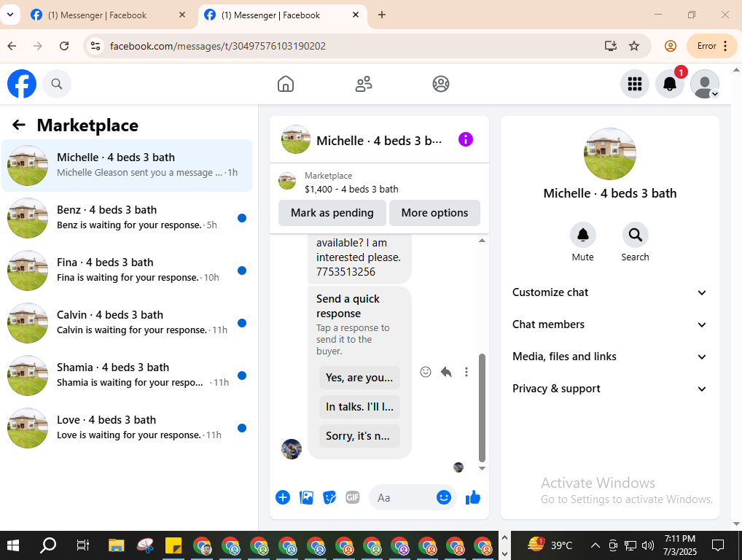Expand Chat members section
Image resolution: width=742 pixels, height=560 pixels.
click(x=609, y=324)
